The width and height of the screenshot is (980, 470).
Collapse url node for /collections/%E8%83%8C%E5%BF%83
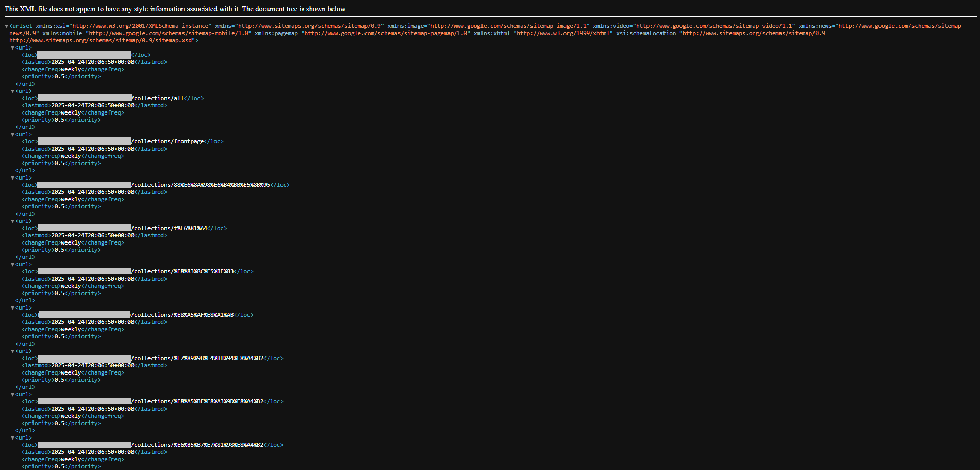point(13,264)
